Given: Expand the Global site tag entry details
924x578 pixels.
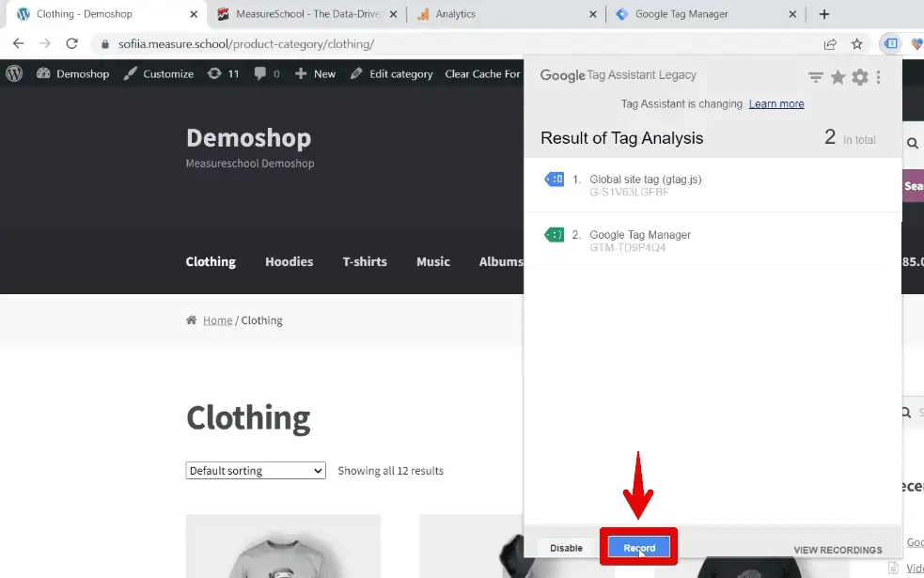Looking at the screenshot, I should point(645,184).
